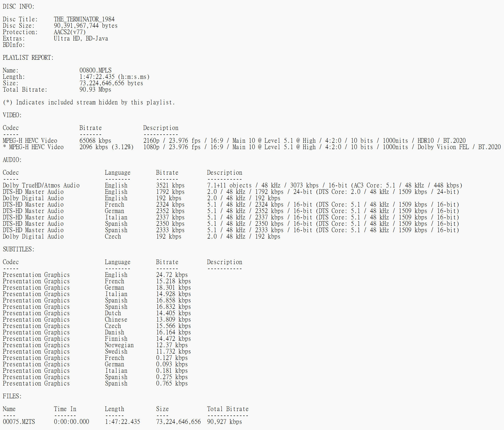Click the hidden stream note line
Viewport: 504px width, 430px height.
[89, 102]
